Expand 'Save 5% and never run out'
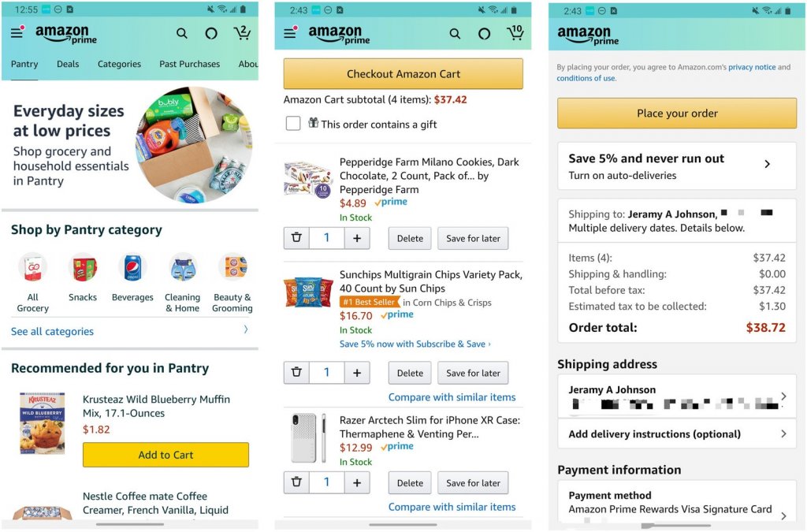The height and width of the screenshot is (532, 807). tap(676, 166)
